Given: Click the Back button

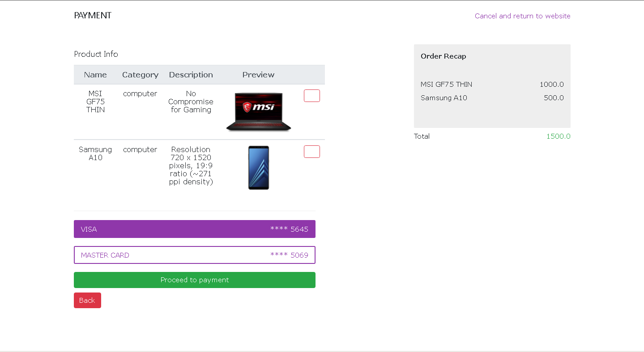Looking at the screenshot, I should 87,300.
